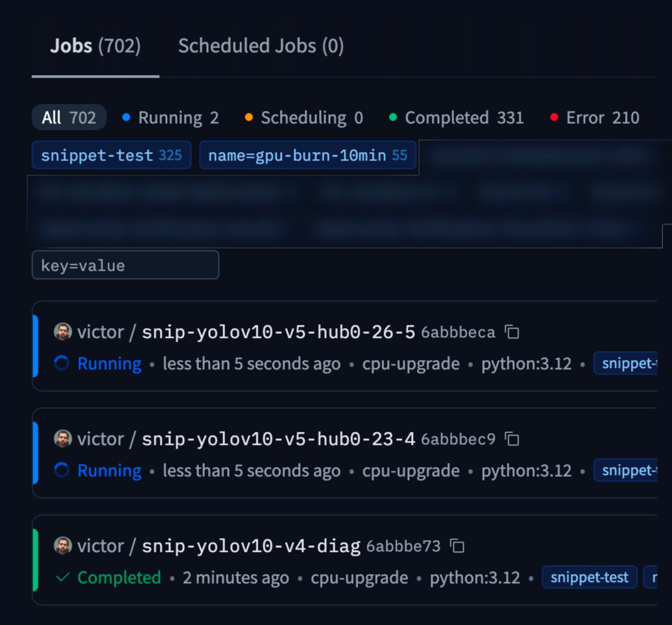Open the Scheduled Jobs (0) tab
The height and width of the screenshot is (625, 672).
tap(260, 46)
